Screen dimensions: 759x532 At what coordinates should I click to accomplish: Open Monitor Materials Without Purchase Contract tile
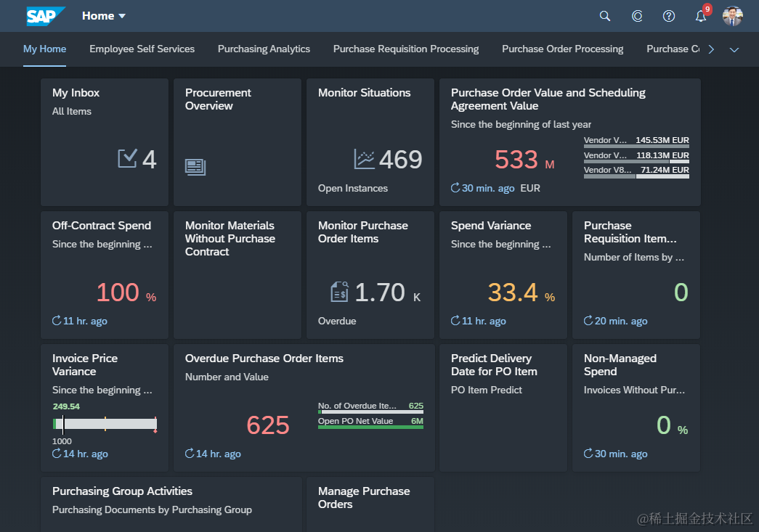tap(238, 274)
